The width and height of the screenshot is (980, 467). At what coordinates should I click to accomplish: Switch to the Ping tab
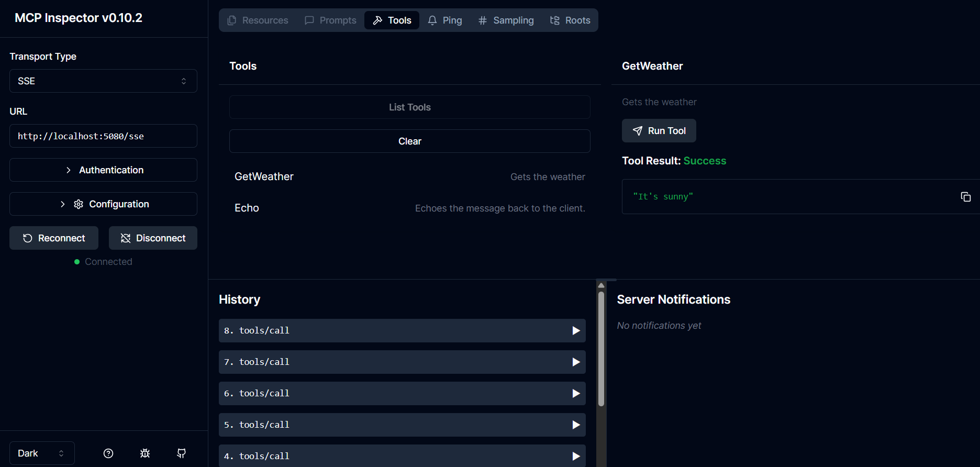(445, 20)
